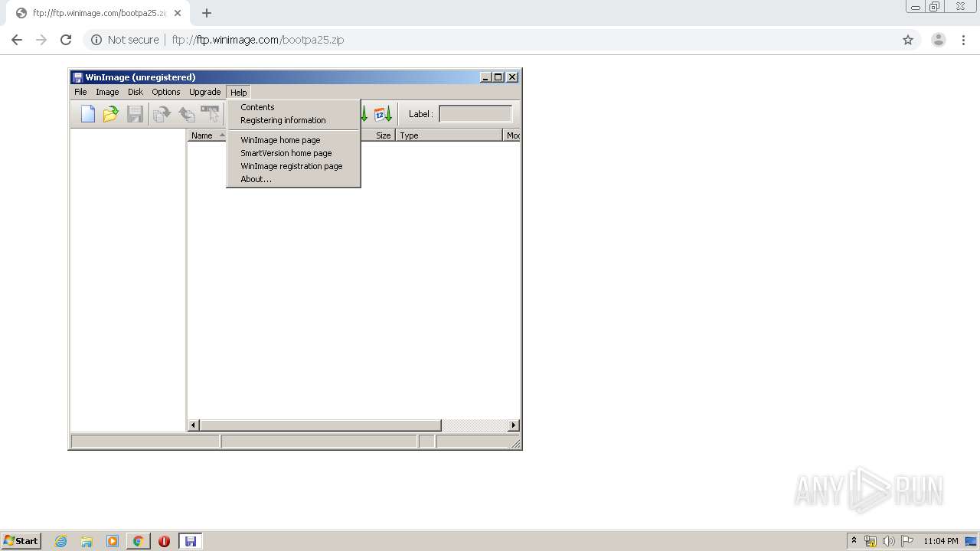Open Windows Explorer folder in taskbar

point(87,541)
